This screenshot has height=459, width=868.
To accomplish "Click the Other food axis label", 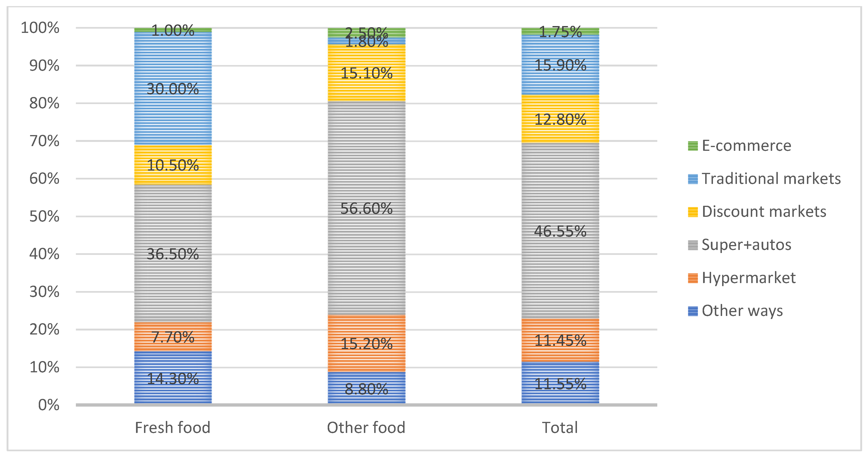I will (x=366, y=428).
